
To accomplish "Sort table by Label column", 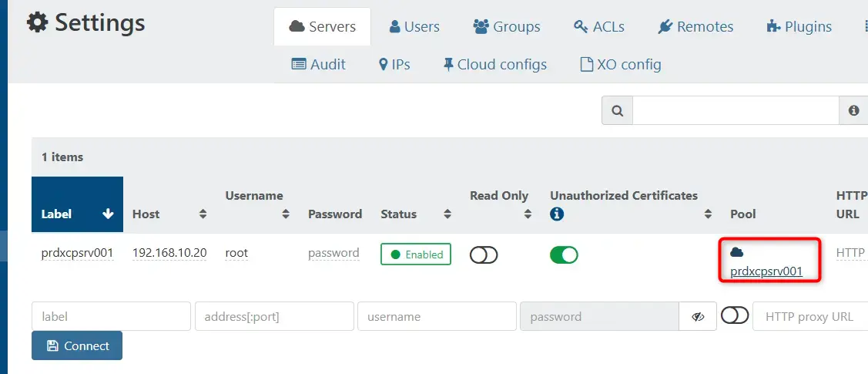I will pos(78,204).
